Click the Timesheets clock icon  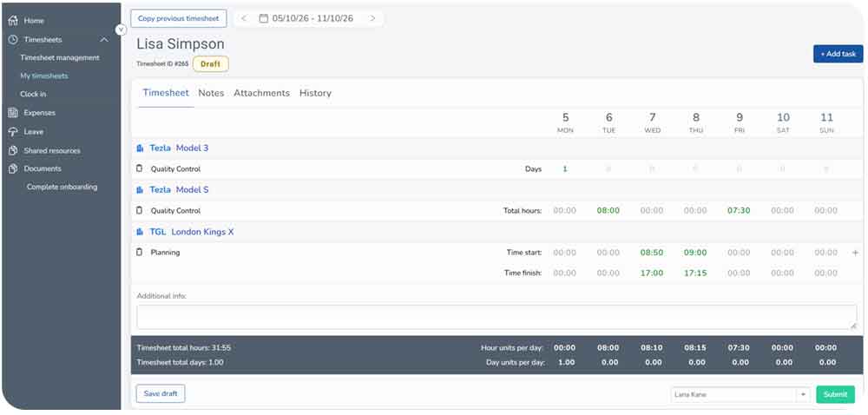pos(13,39)
